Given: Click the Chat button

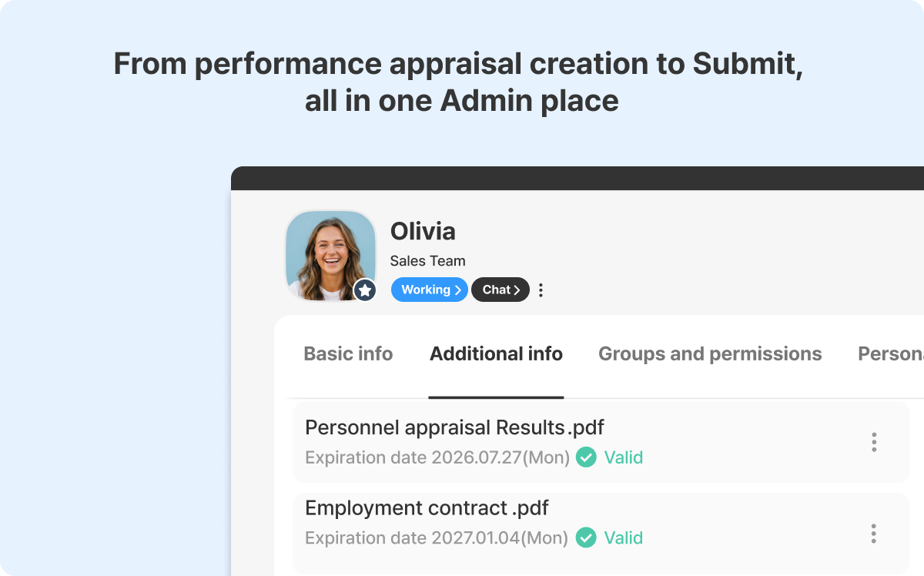Looking at the screenshot, I should [500, 290].
